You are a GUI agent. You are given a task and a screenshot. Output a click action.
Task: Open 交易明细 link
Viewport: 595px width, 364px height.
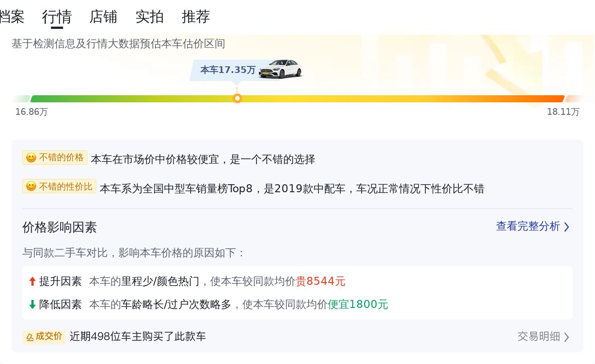[538, 336]
